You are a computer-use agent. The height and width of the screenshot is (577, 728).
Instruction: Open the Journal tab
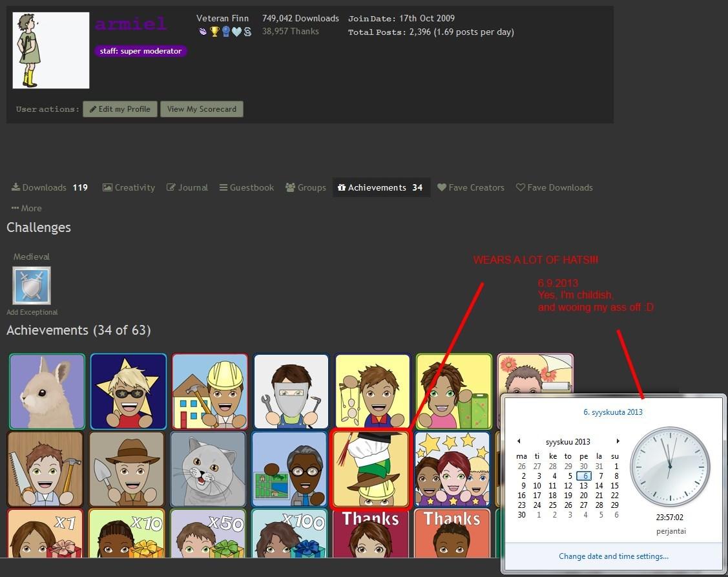pos(187,187)
